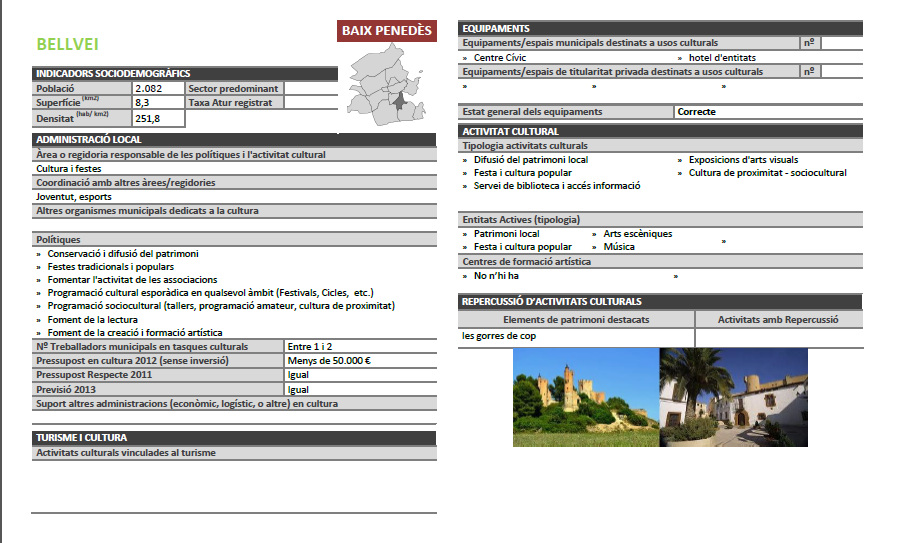Screen dimensions: 906x543
Task: Click Elements de patrimoni destacats column header
Action: pyautogui.click(x=576, y=320)
